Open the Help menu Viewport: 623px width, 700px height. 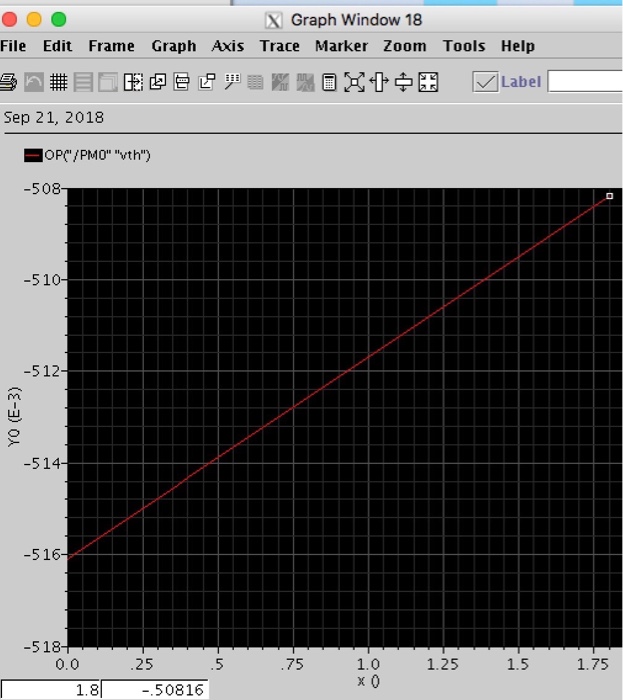coord(518,46)
